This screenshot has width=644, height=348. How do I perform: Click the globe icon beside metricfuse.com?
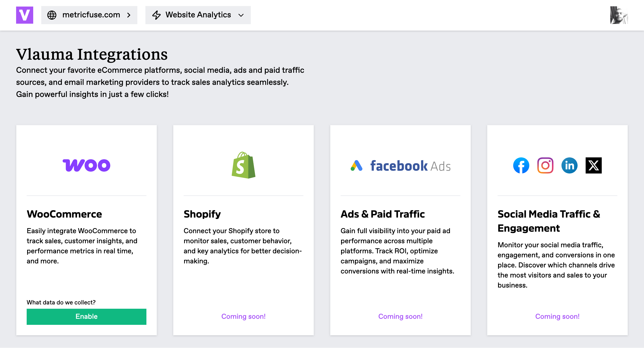click(x=52, y=15)
